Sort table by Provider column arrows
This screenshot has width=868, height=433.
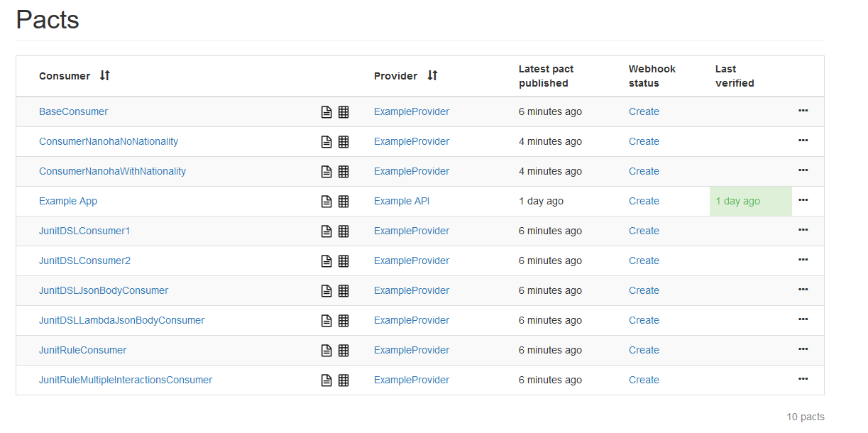coord(432,75)
